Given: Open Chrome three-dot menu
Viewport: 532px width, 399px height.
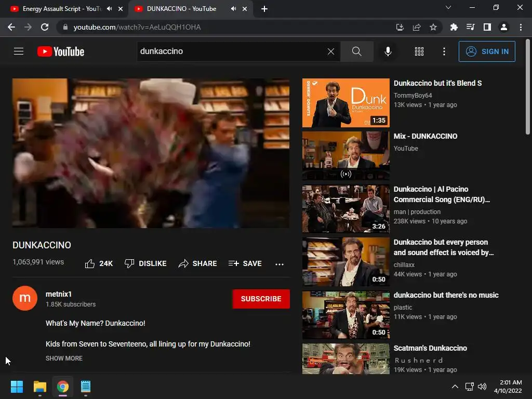Looking at the screenshot, I should (x=521, y=27).
